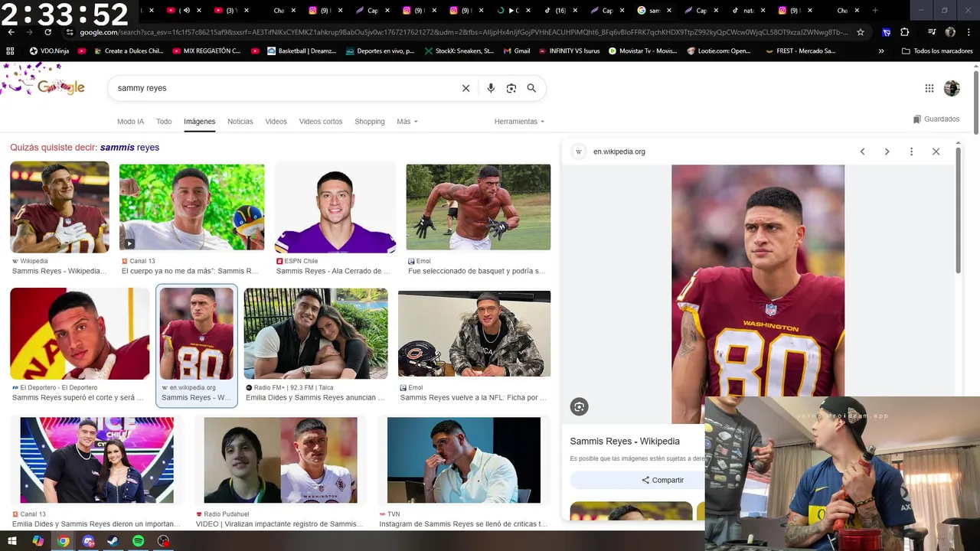The height and width of the screenshot is (551, 980).
Task: Go back in browser history
Action: [11, 32]
